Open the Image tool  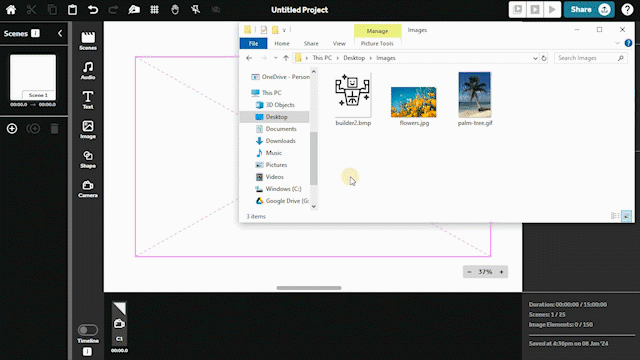pyautogui.click(x=88, y=129)
